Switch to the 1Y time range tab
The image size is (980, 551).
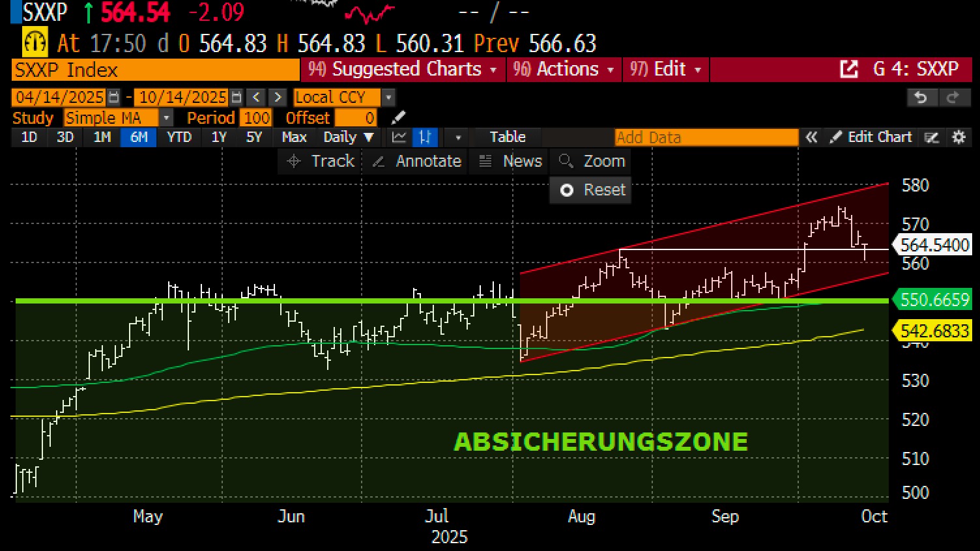[219, 137]
